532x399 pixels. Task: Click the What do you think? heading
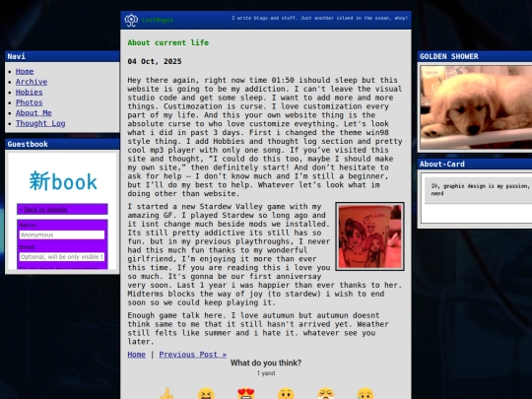[266, 363]
